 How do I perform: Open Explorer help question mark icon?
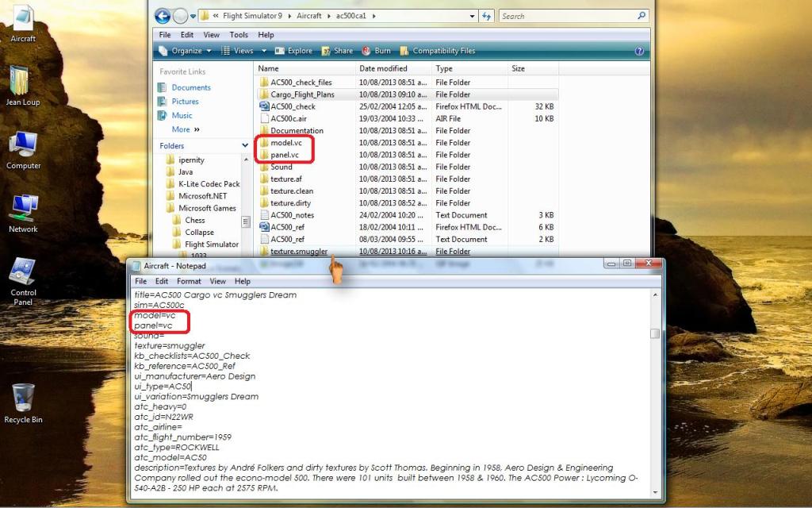(x=639, y=51)
